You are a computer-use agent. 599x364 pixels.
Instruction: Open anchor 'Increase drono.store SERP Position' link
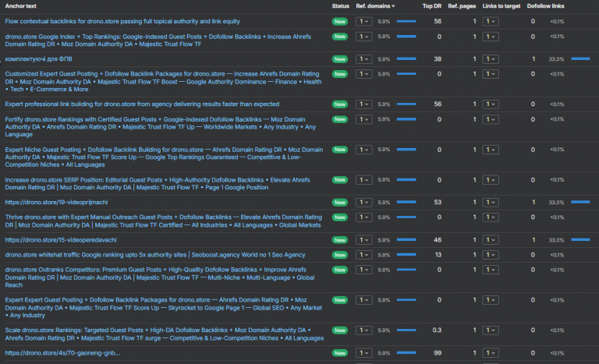point(158,183)
